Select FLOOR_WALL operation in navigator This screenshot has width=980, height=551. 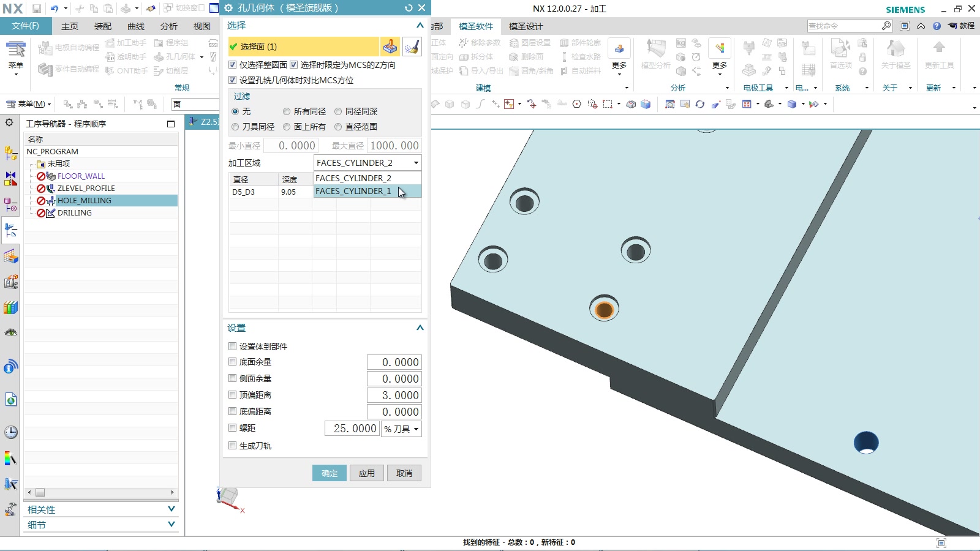81,176
